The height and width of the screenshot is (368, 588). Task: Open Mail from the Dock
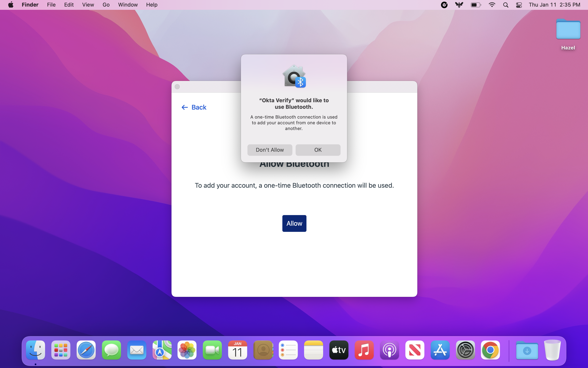pos(137,350)
